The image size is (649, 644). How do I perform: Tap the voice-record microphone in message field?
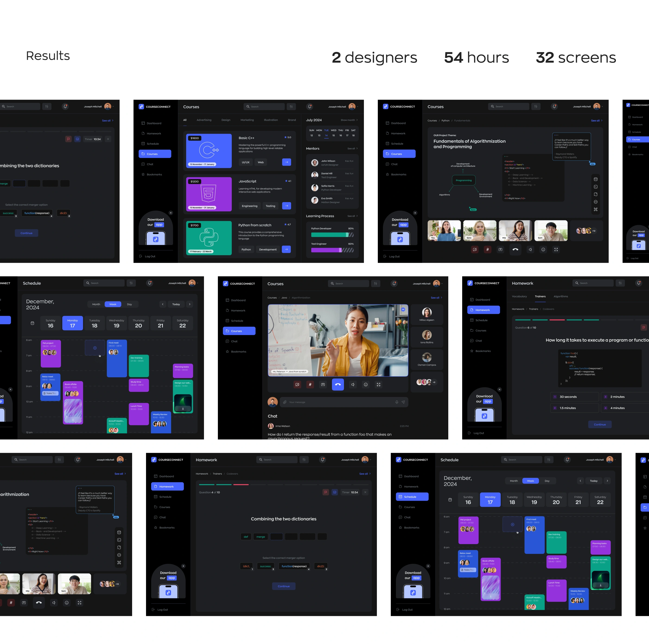(x=396, y=402)
